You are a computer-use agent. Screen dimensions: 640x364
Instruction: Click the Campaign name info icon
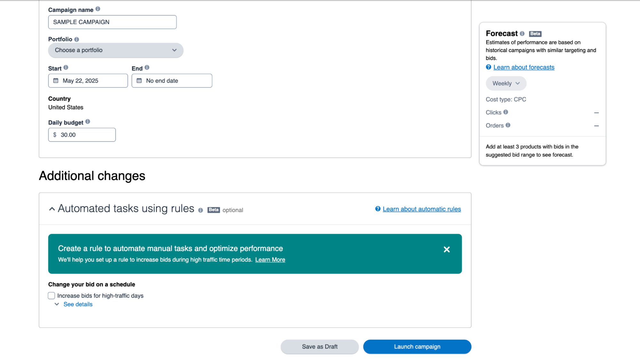click(98, 9)
